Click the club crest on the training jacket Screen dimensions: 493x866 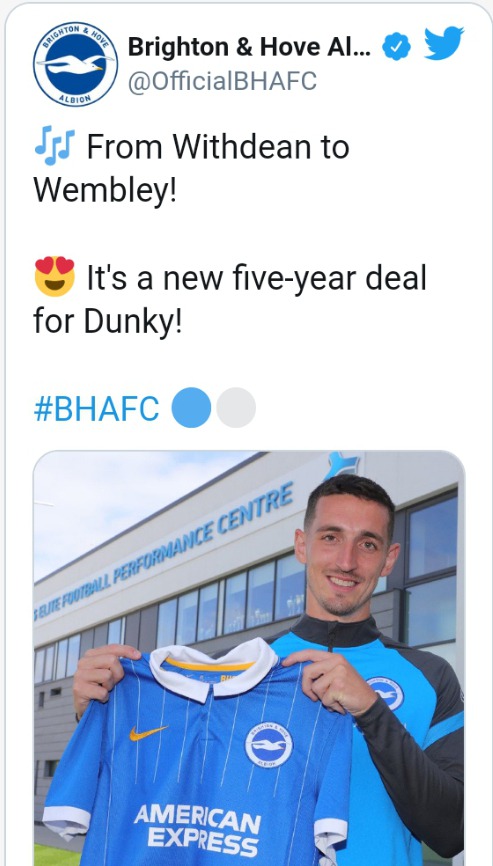[x=385, y=694]
